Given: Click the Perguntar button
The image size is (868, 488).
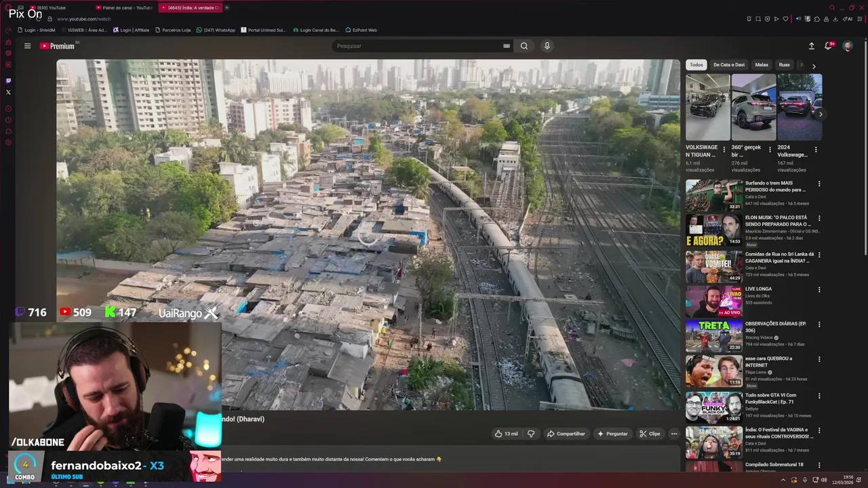Looking at the screenshot, I should pyautogui.click(x=612, y=434).
